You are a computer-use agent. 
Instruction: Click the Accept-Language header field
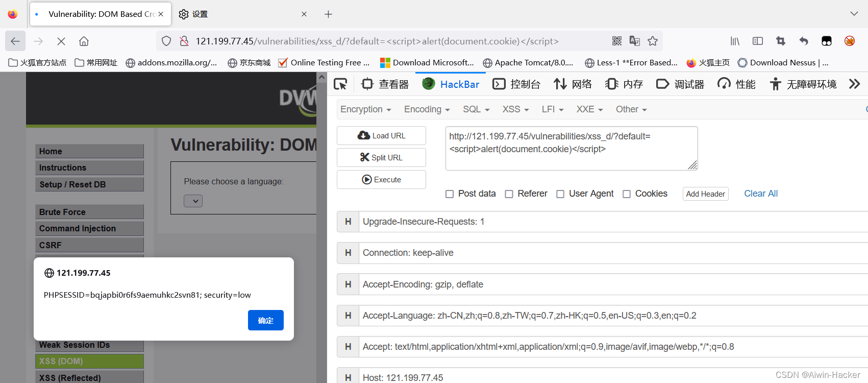point(613,316)
